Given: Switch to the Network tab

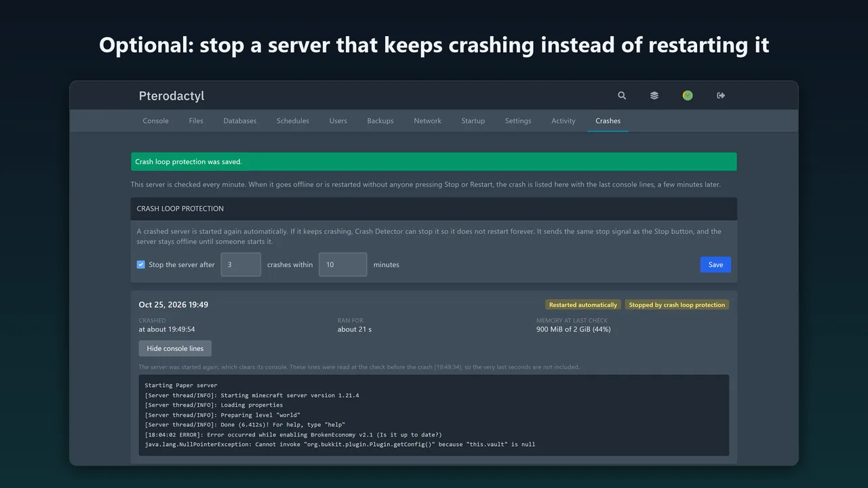Looking at the screenshot, I should (x=428, y=121).
